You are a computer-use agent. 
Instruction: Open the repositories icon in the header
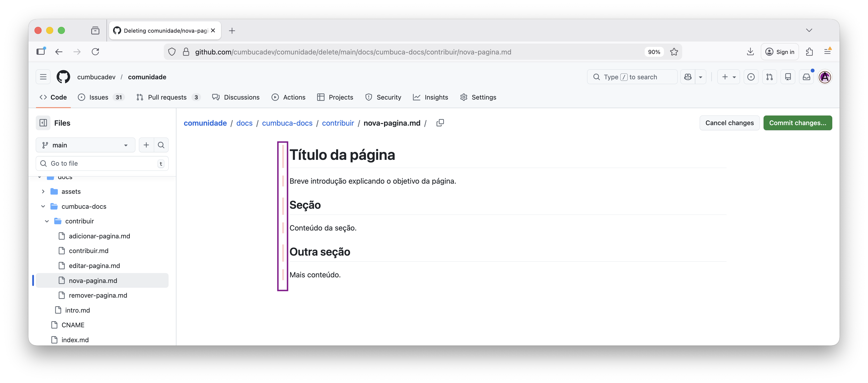click(788, 77)
